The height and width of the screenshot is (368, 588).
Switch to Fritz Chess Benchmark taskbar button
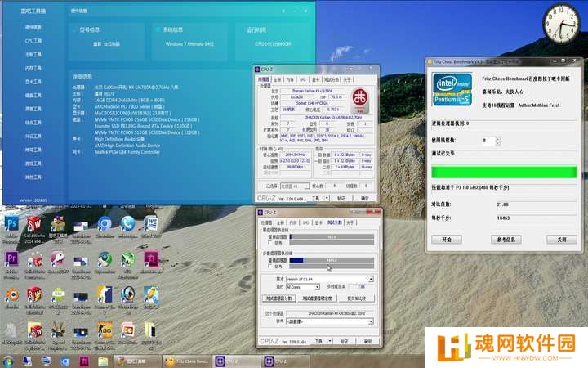186,361
